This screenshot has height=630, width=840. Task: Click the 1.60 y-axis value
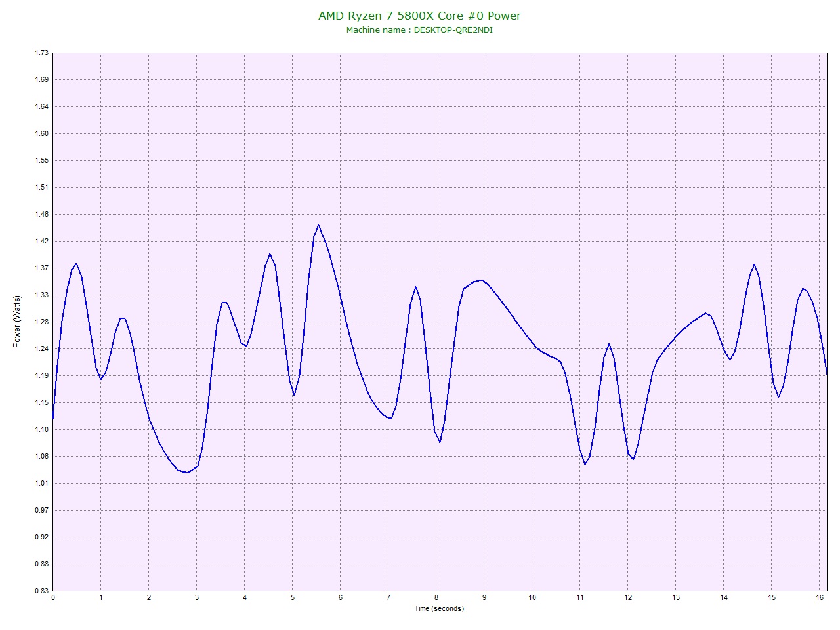(41, 133)
